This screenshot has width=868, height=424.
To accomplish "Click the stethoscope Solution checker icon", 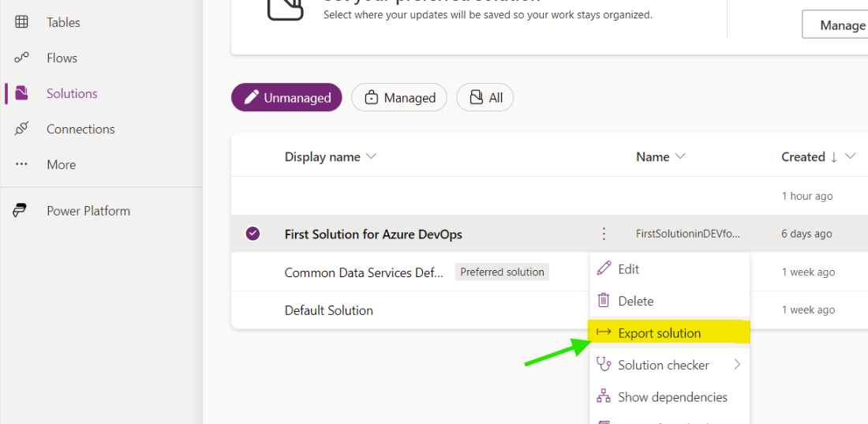I will 603,364.
